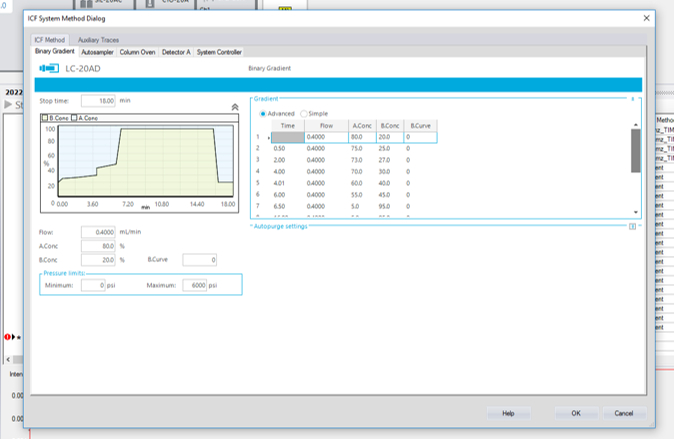Switch to the ICF Method tab
This screenshot has height=439, width=674.
click(x=49, y=40)
